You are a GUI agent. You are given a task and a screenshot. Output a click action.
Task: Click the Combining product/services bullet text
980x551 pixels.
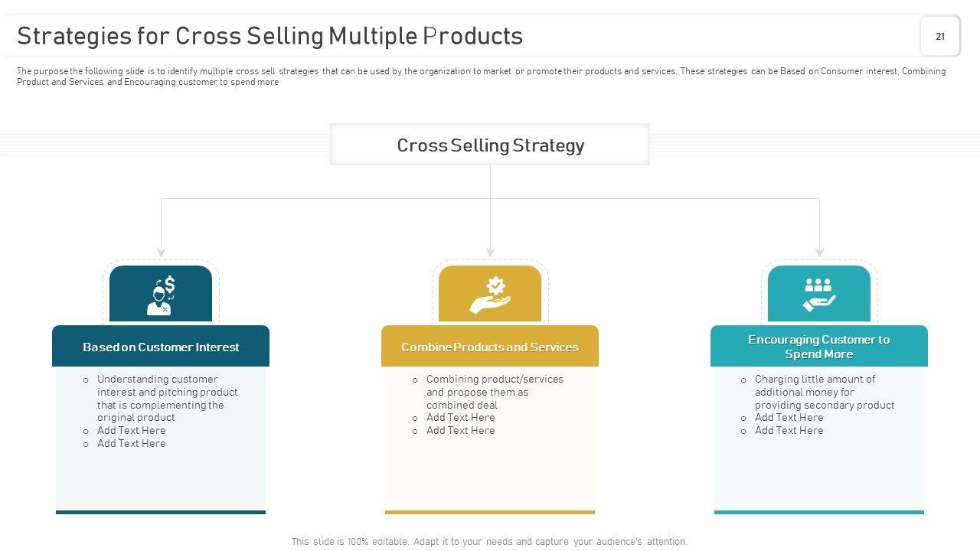click(x=495, y=392)
